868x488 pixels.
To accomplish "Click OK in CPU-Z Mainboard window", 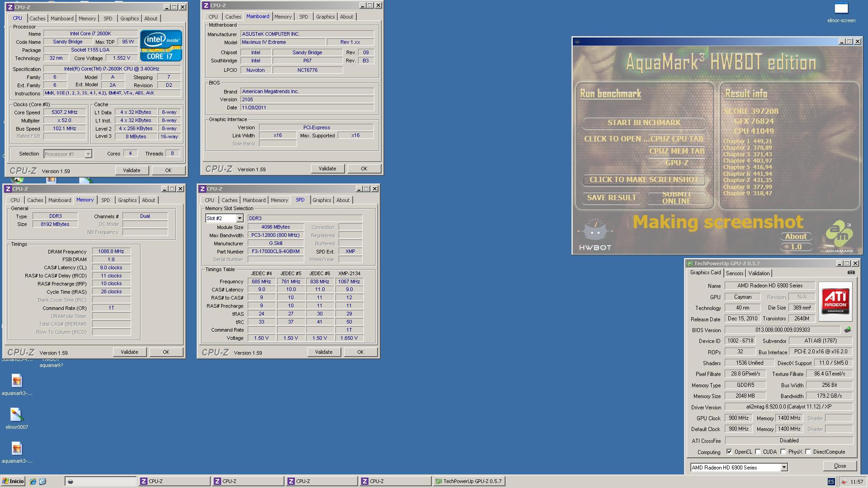I will pos(364,169).
